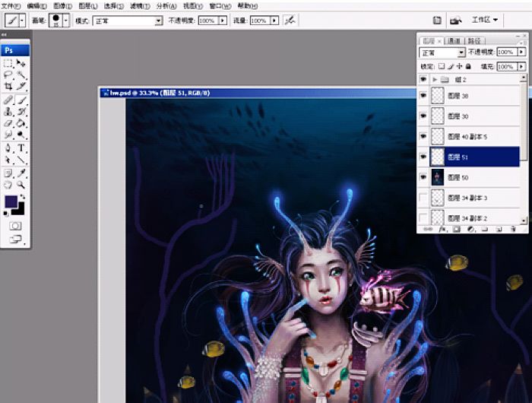Open the layer fill 填充 arrow
This screenshot has height=403, width=532.
click(x=521, y=66)
